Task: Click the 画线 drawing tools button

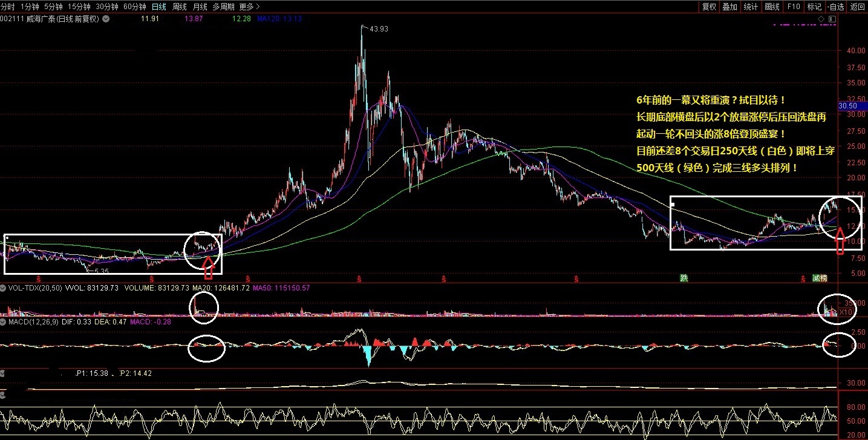Action: (772, 7)
